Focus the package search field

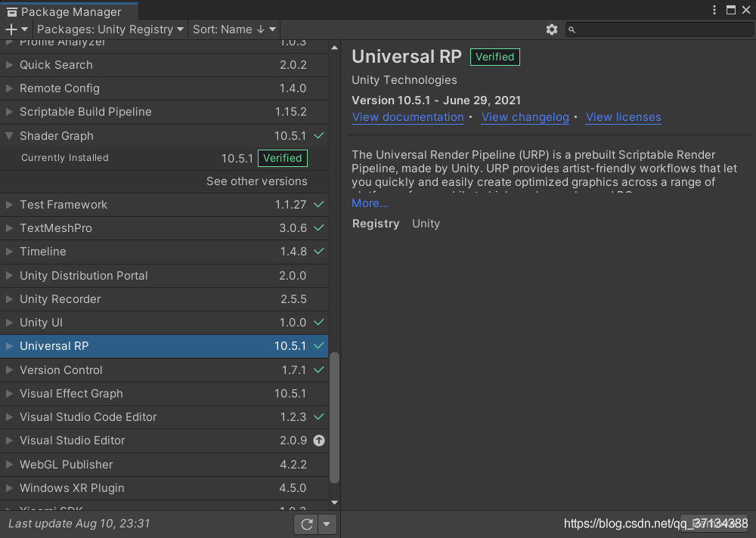659,30
